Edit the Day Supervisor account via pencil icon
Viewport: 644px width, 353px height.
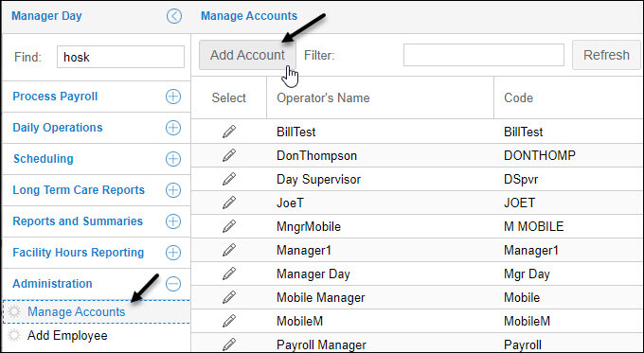(229, 179)
